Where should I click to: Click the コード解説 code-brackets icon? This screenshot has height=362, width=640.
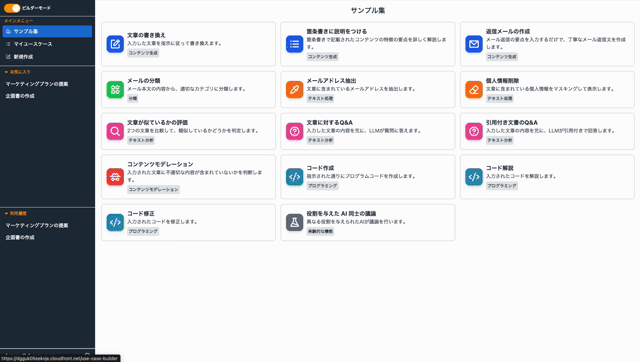[x=474, y=177]
